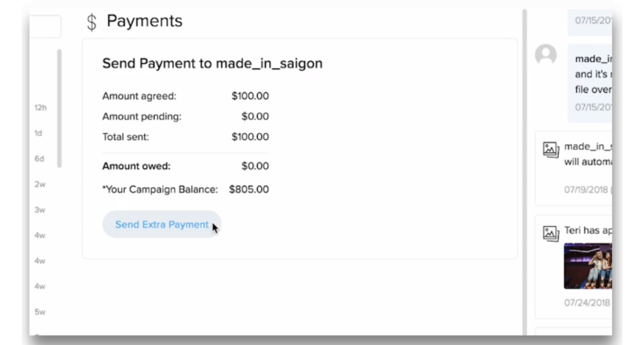Click Send Payment to made_in_saigon title
The image size is (644, 345).
point(212,63)
